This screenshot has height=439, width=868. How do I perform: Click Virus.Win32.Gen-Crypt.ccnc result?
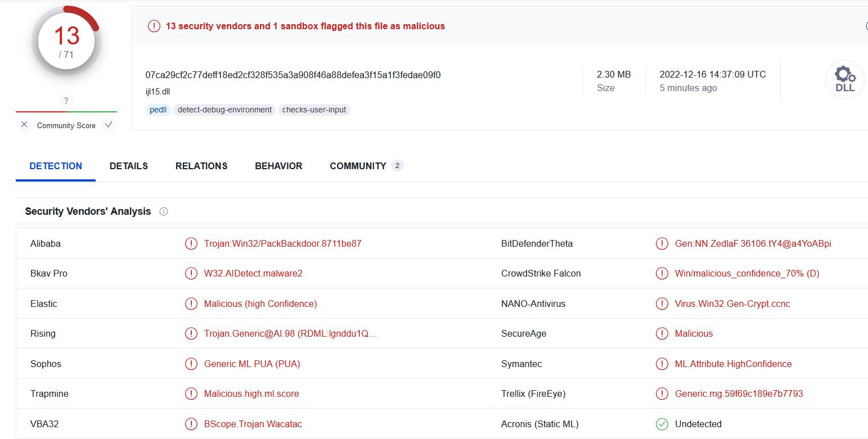tap(732, 304)
